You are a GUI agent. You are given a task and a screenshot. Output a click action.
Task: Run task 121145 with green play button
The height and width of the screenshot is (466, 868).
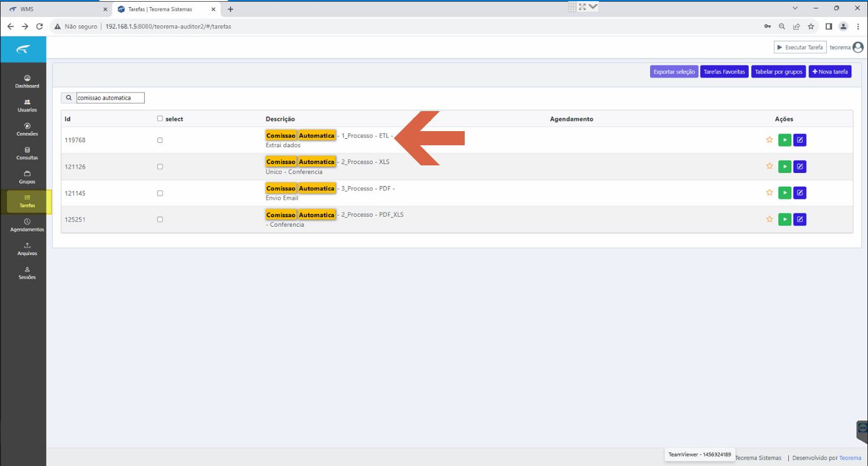[x=785, y=193]
